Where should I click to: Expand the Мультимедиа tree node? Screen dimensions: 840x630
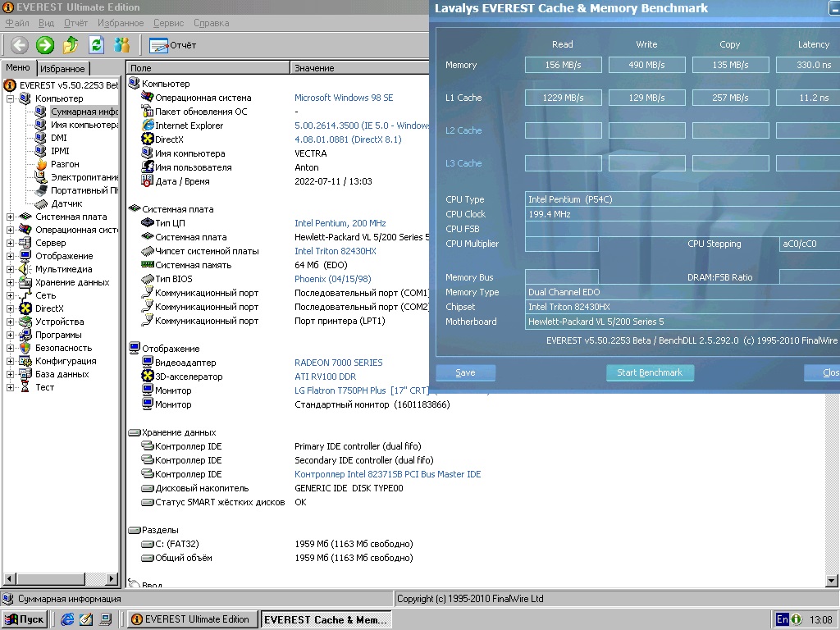click(11, 269)
